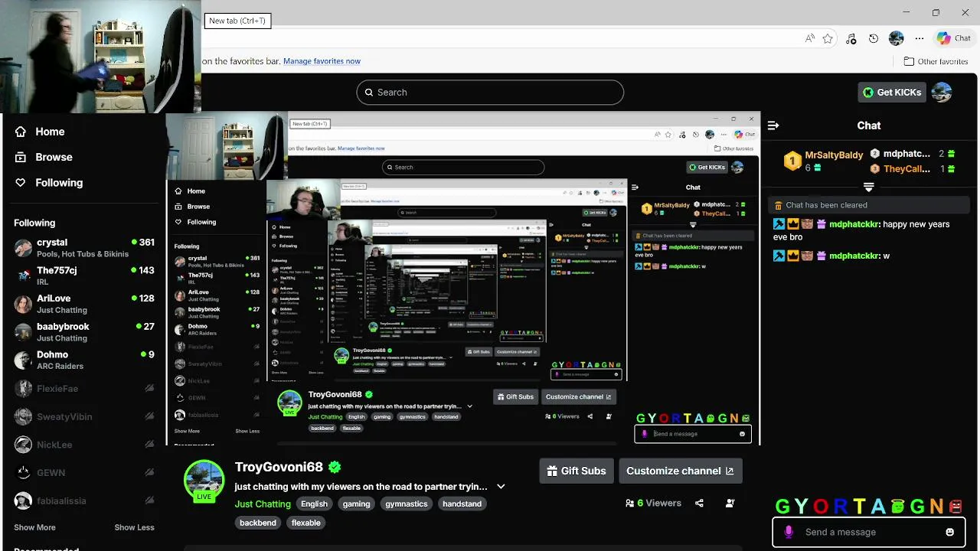Viewport: 980px width, 551px height.
Task: Open Browse in the sidebar
Action: click(x=44, y=157)
